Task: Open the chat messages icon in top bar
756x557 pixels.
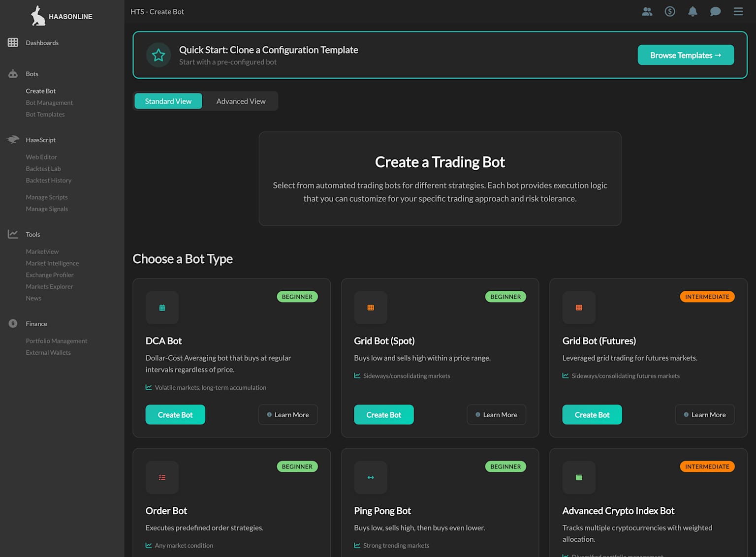Action: [x=715, y=11]
